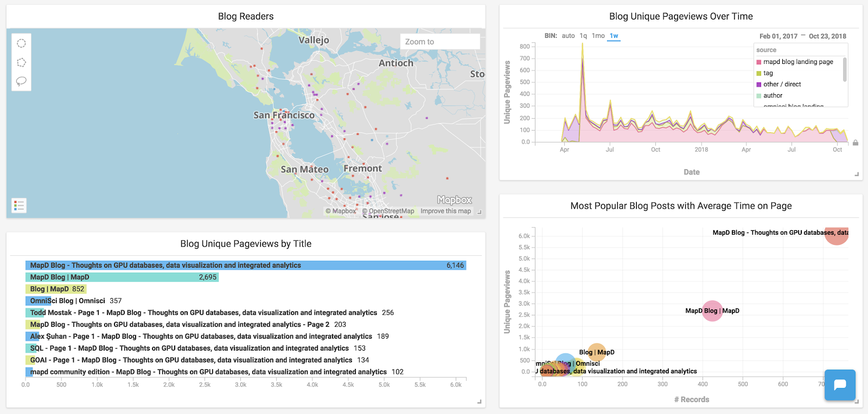Click the mapd blog landing page legend swatch
The width and height of the screenshot is (868, 414).
(x=759, y=62)
